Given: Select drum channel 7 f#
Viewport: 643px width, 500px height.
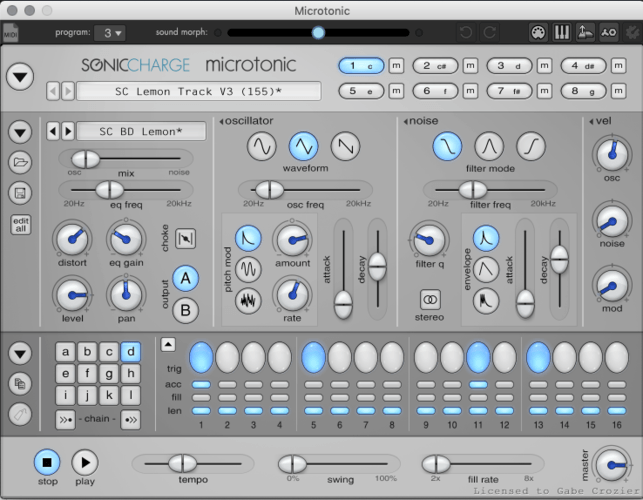Looking at the screenshot, I should (509, 91).
